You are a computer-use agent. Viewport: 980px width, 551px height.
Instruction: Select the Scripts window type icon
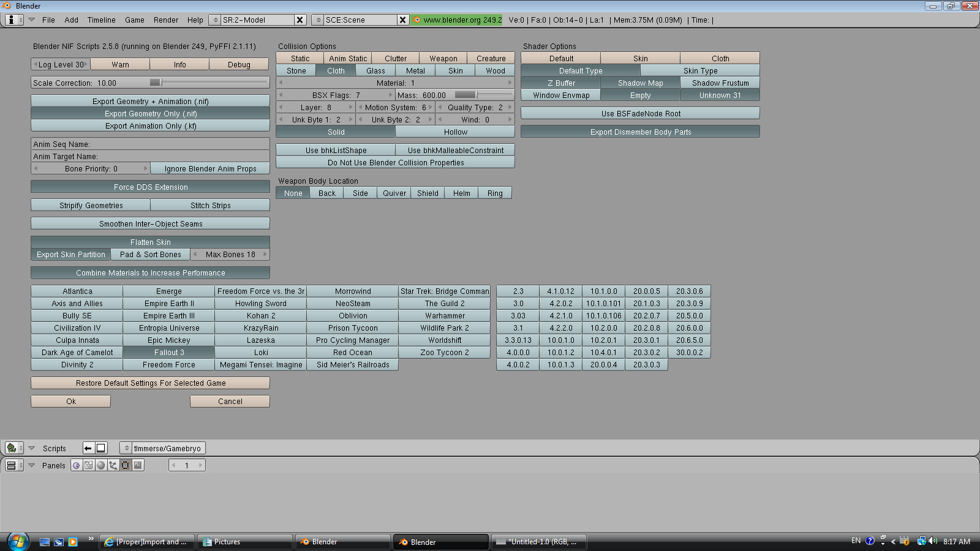pyautogui.click(x=12, y=448)
